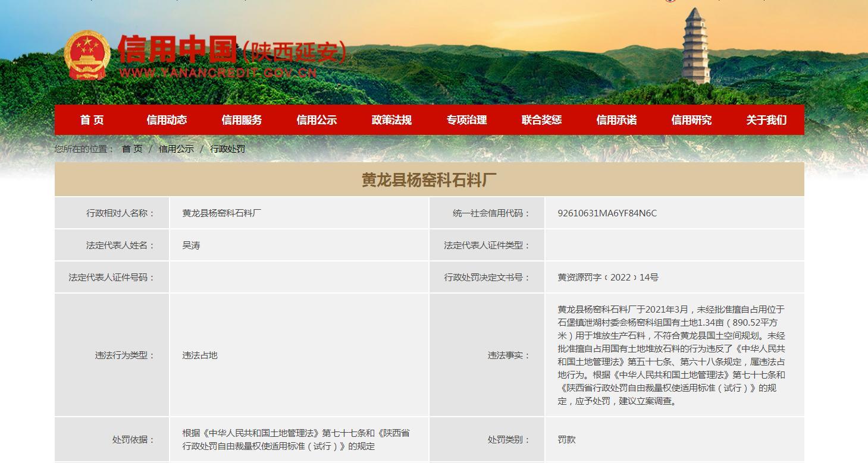Image resolution: width=868 pixels, height=463 pixels.
Task: Click the 专项治理 menu item
Action: (x=466, y=120)
